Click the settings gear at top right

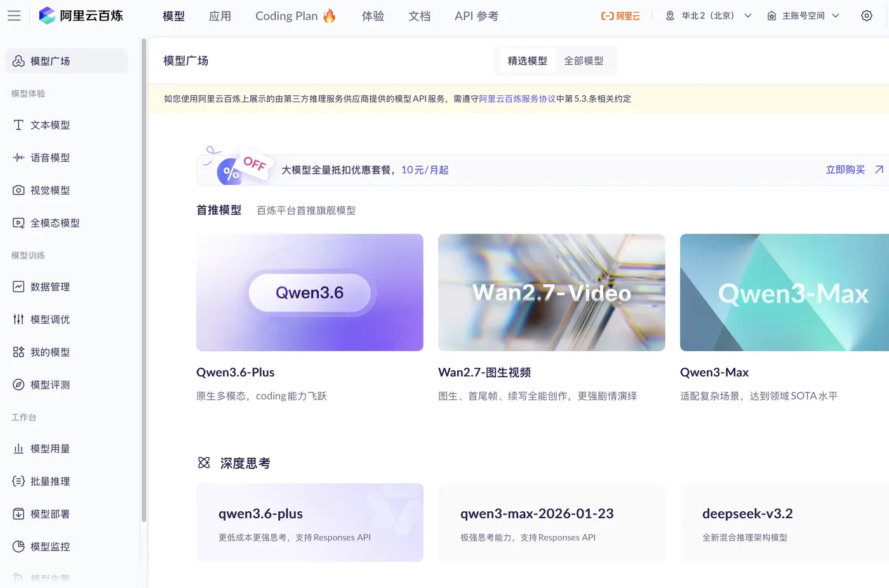(867, 15)
